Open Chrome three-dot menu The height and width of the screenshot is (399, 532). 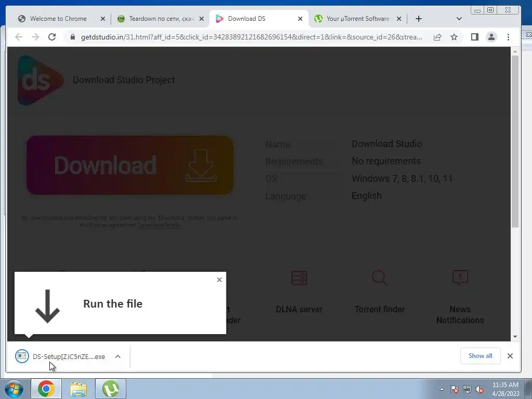508,37
